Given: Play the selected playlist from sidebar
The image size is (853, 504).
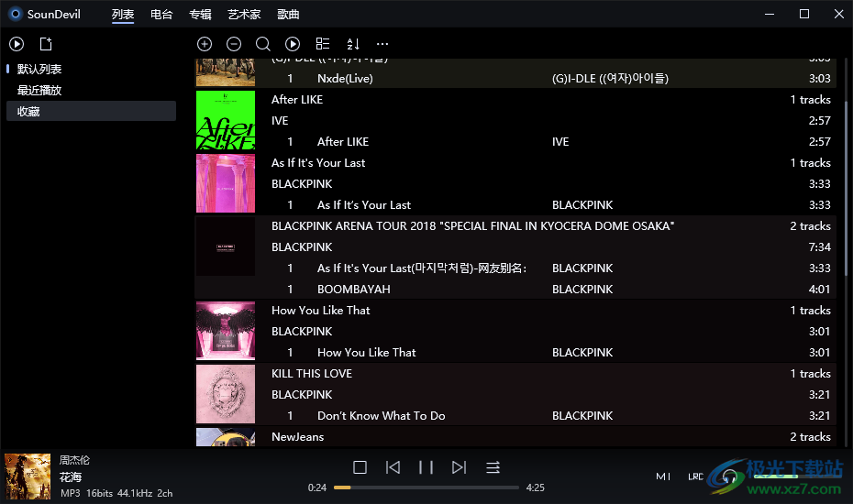Looking at the screenshot, I should click(17, 44).
